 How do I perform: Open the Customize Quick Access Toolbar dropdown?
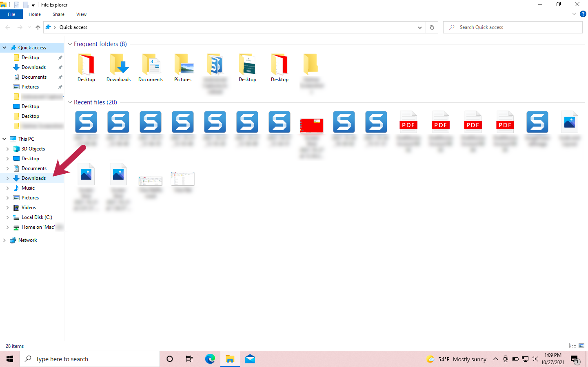coord(33,5)
